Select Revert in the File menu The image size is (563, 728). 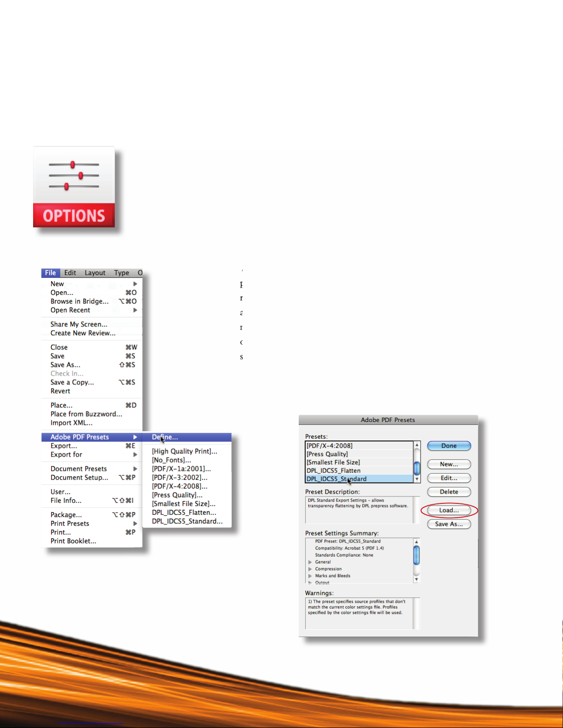(x=92, y=391)
